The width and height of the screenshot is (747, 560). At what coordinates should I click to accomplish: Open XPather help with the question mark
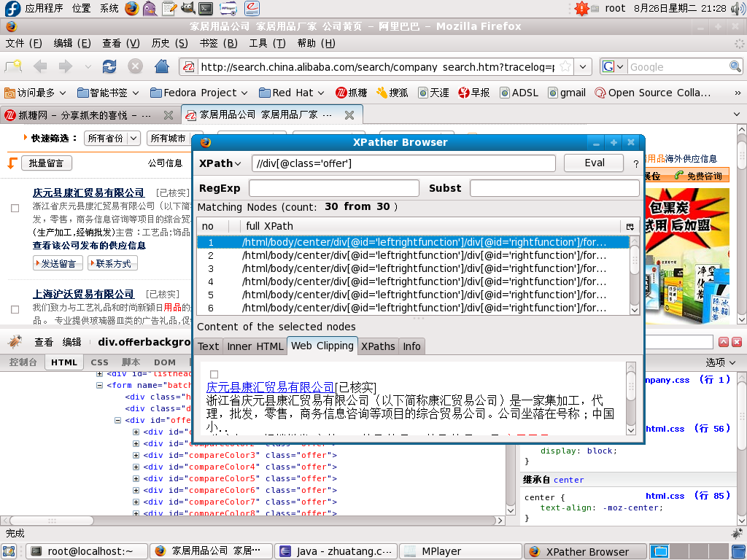635,164
